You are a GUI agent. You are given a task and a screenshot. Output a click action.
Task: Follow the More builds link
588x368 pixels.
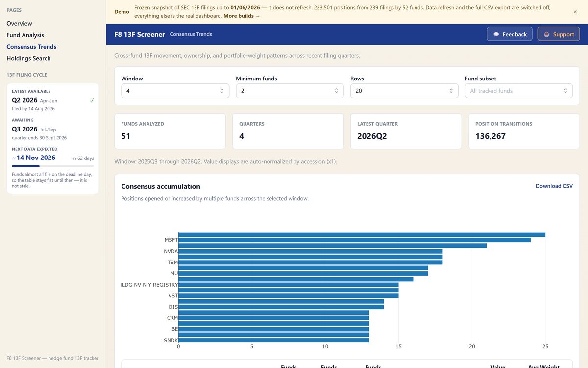click(x=242, y=16)
